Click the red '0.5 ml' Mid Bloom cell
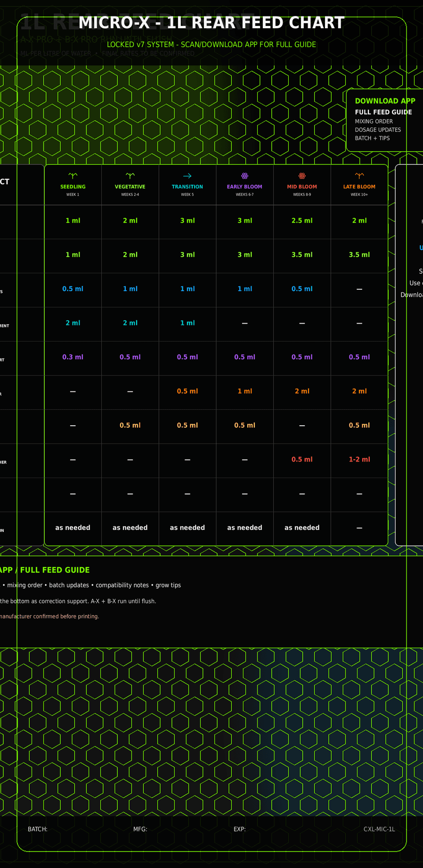 pos(302,460)
